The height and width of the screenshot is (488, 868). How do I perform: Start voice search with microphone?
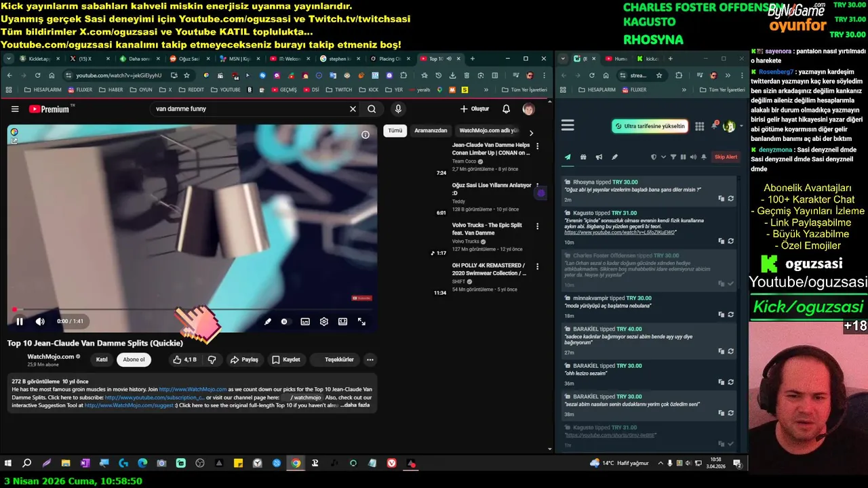click(398, 108)
